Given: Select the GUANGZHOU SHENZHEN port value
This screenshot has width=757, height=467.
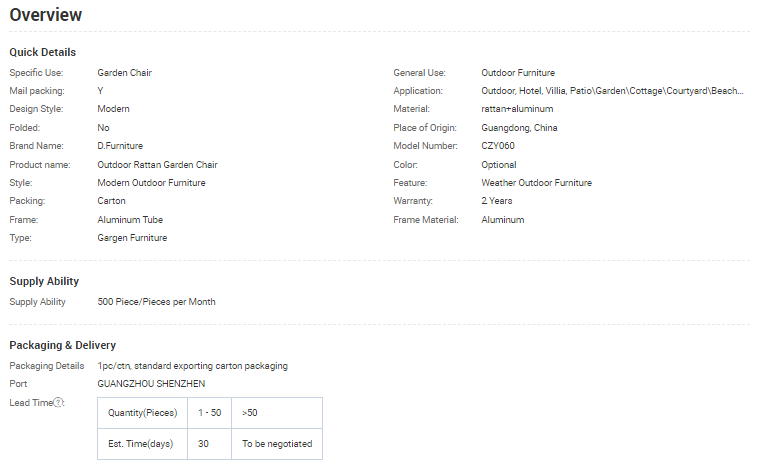Looking at the screenshot, I should 150,383.
